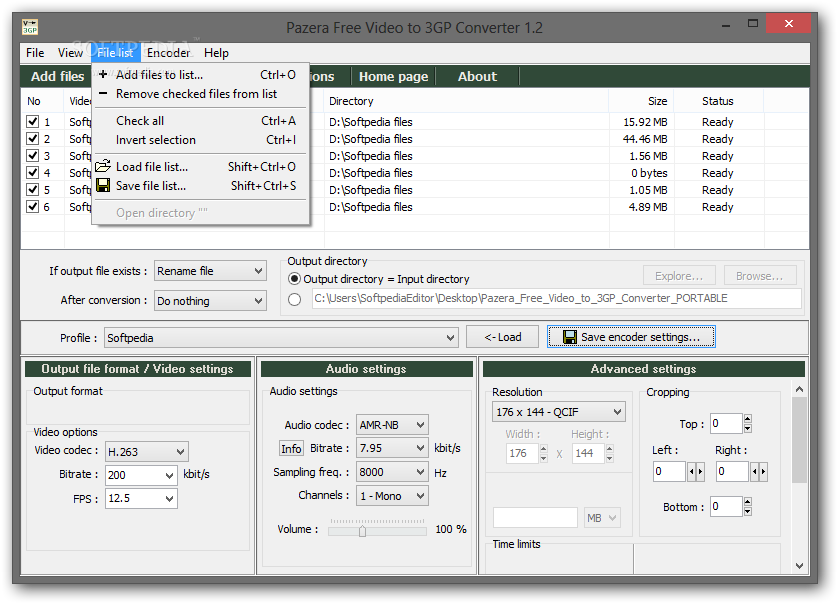838x604 pixels.
Task: Choose Remove checked files from list
Action: pos(200,94)
